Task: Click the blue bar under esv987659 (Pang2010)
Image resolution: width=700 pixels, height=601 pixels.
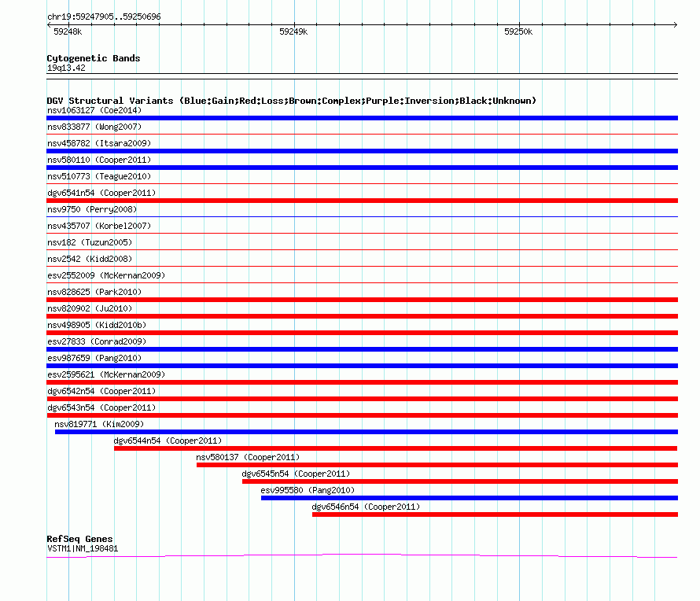Action: tap(362, 366)
